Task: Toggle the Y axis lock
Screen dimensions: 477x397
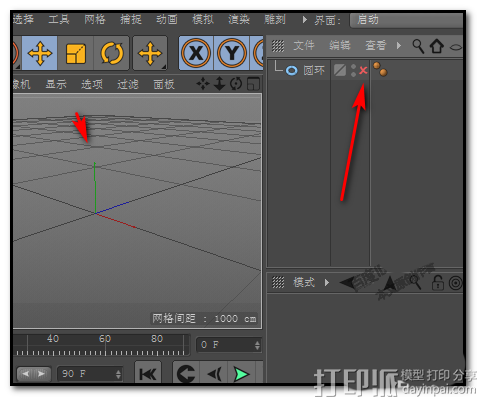Action: coord(232,53)
